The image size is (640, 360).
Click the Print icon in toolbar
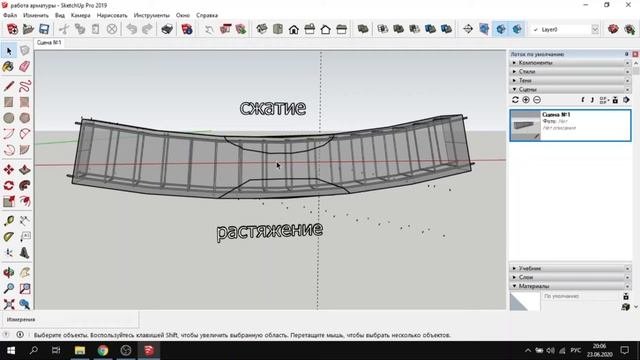pos(167,29)
